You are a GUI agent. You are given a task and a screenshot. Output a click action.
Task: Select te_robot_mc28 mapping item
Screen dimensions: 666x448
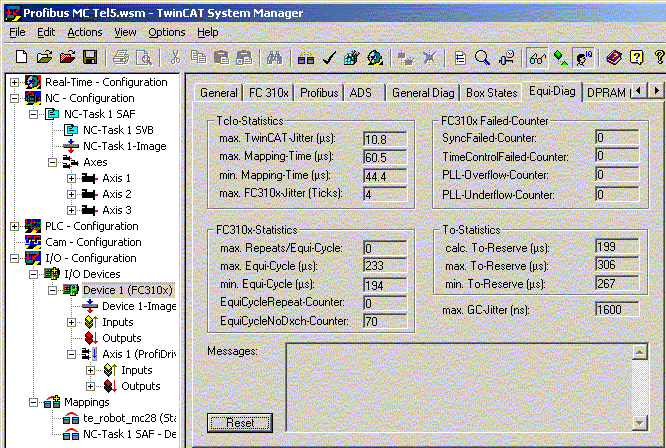(130, 418)
